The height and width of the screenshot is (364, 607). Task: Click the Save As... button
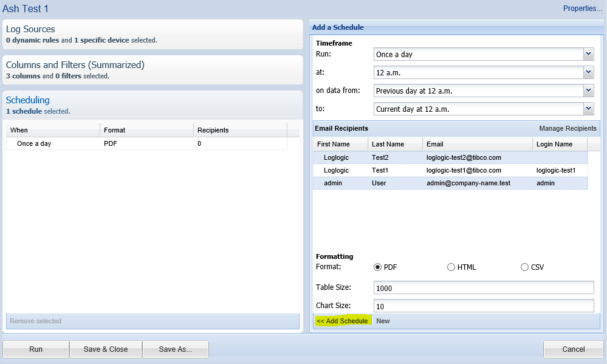(175, 349)
